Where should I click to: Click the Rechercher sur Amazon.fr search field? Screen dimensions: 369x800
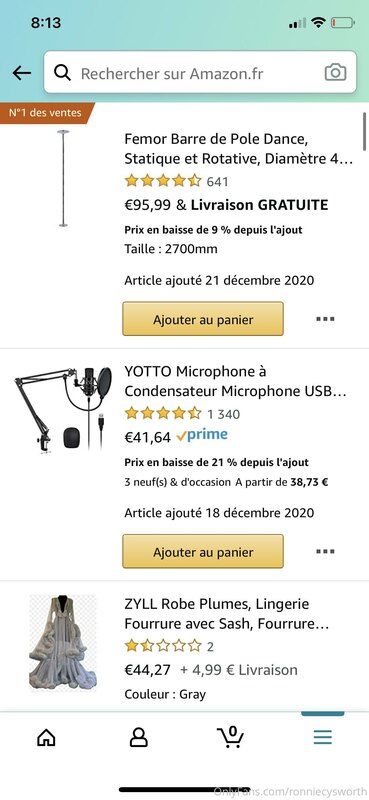tap(200, 72)
